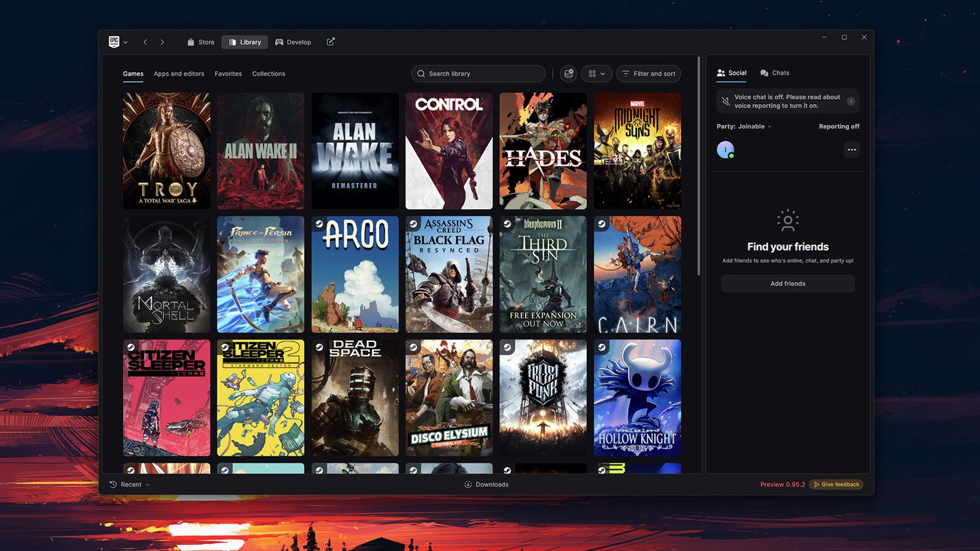Open the Downloads panel
The image size is (980, 551).
(486, 484)
